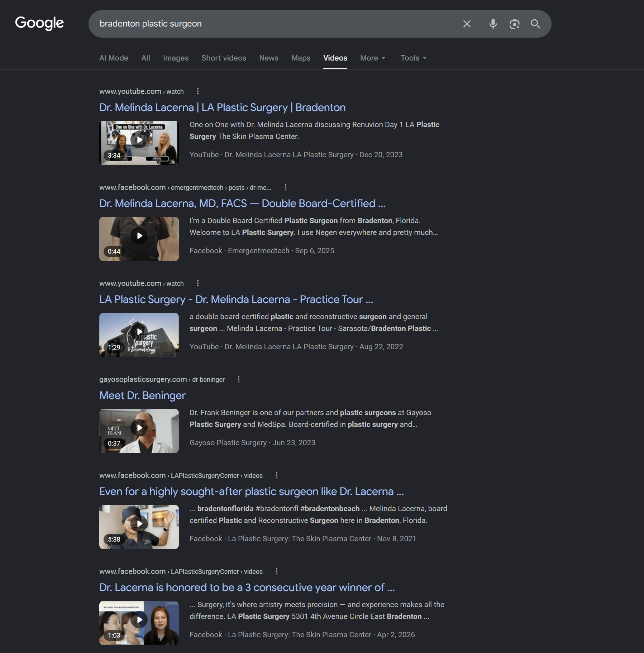Switch to the Images tab
Screen dimensions: 644x653
(x=176, y=58)
